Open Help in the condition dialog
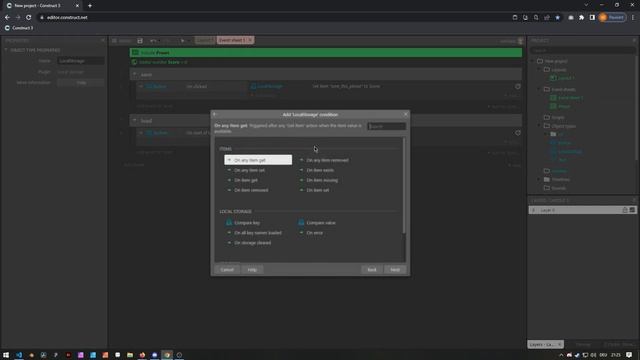 point(252,270)
